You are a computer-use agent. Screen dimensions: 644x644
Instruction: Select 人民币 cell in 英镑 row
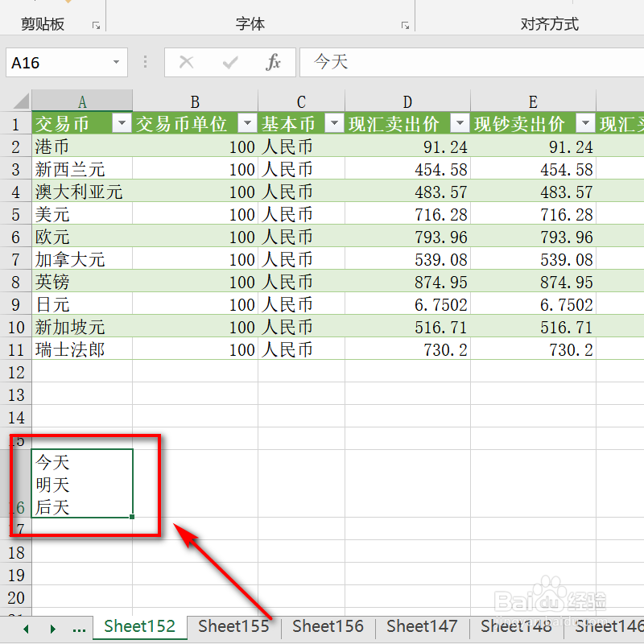click(x=301, y=283)
